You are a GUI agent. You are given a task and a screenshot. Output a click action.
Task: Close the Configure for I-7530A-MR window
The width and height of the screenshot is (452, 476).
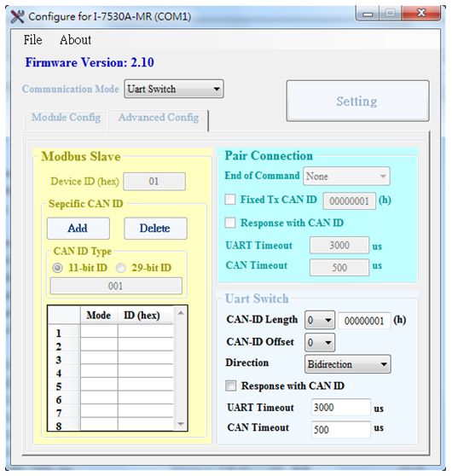click(x=421, y=13)
